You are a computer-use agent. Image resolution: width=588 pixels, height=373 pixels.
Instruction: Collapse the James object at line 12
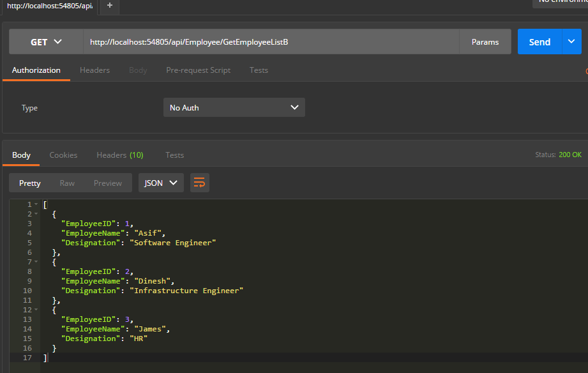36,310
